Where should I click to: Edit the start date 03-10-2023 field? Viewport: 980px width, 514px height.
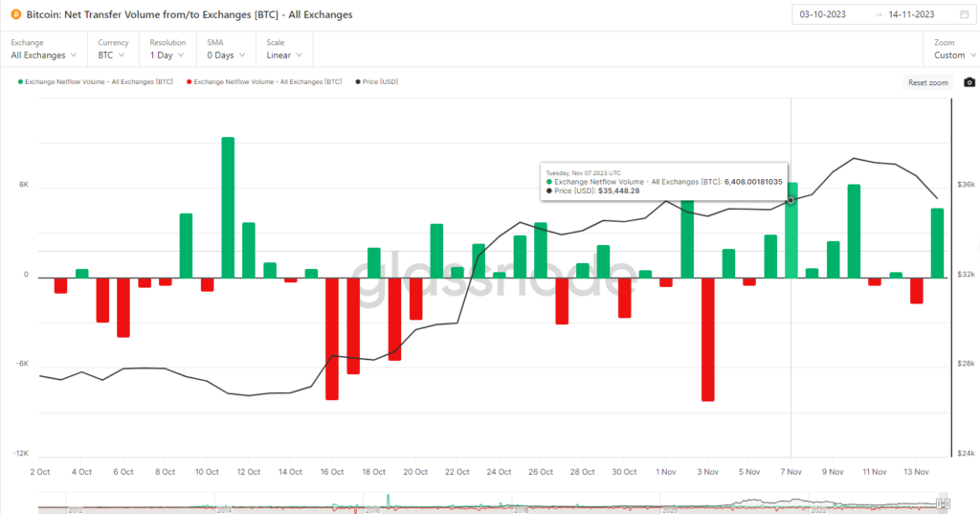coord(822,14)
